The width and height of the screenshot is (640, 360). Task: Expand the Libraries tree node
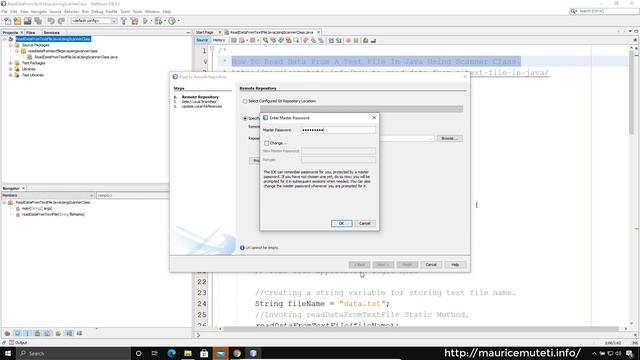[11, 69]
